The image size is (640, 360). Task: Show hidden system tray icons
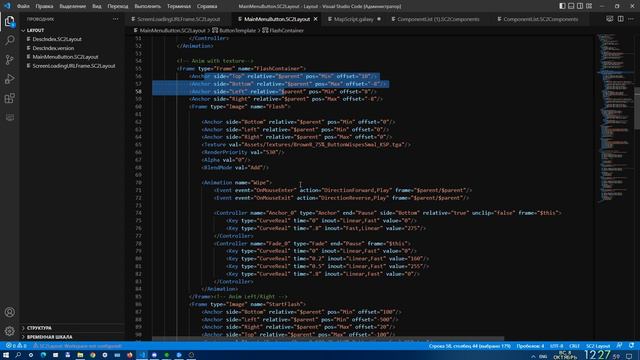click(x=533, y=356)
